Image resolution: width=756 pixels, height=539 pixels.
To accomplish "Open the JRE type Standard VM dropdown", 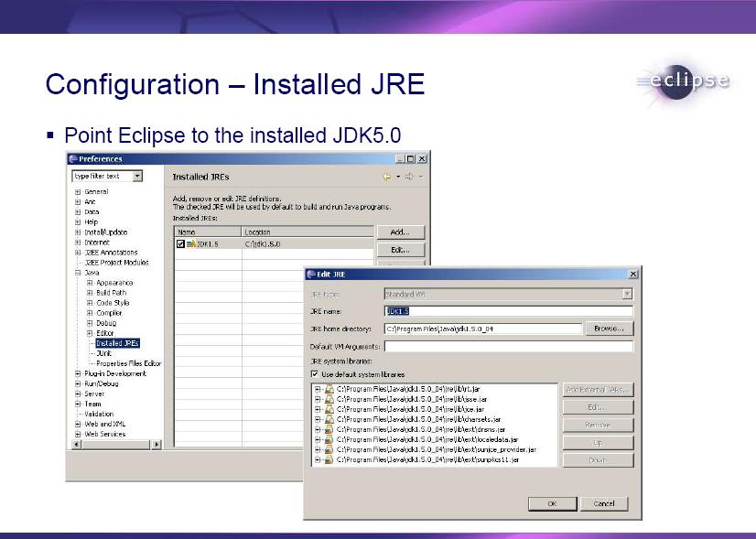I will tap(627, 294).
